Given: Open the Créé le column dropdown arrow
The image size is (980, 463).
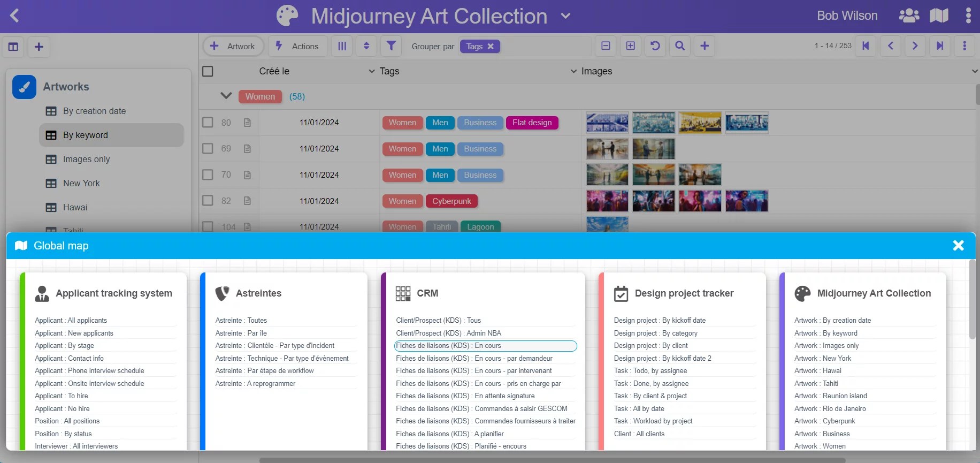Looking at the screenshot, I should pos(372,71).
